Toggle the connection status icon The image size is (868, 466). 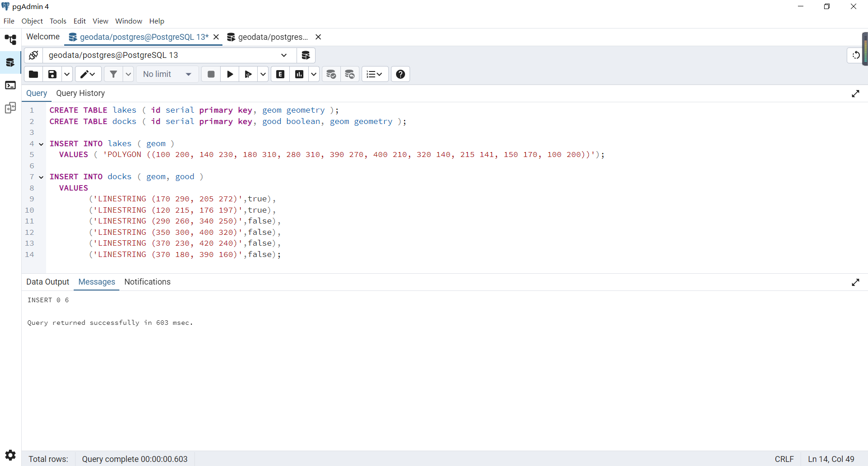33,55
